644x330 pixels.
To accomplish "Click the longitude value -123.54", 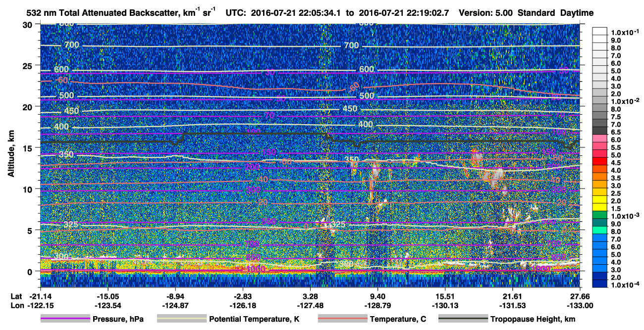I will click(x=108, y=305).
